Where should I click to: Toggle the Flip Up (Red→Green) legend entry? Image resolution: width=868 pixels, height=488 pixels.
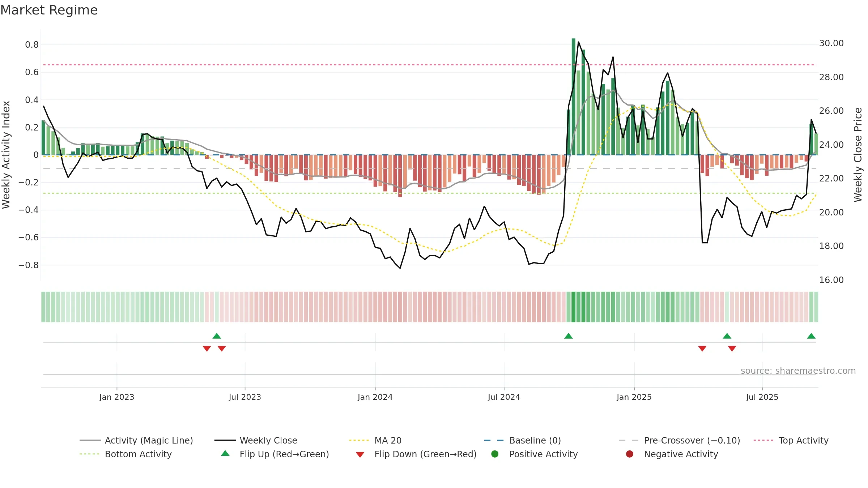point(275,454)
